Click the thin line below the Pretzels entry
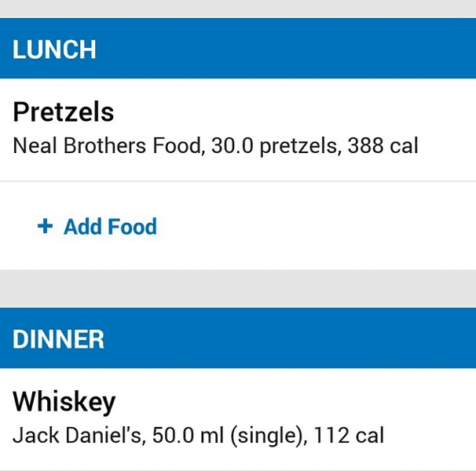The image size is (476, 471). [x=238, y=181]
